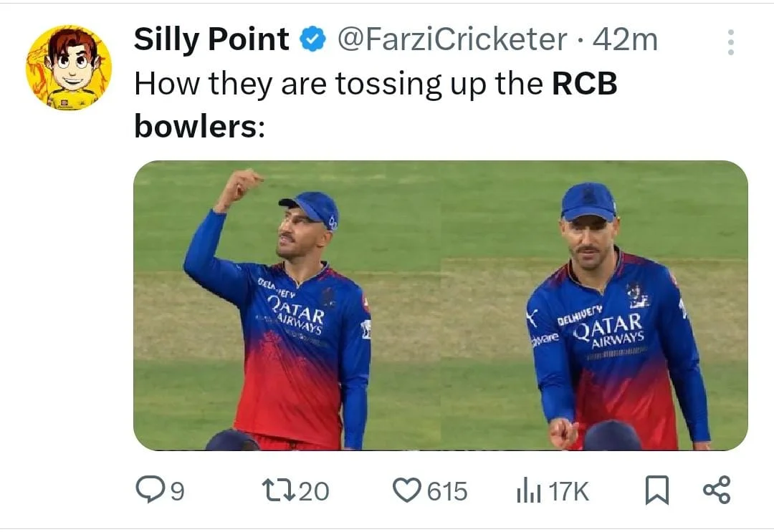
Task: Like the tweet with the heart icon
Action: tap(407, 490)
